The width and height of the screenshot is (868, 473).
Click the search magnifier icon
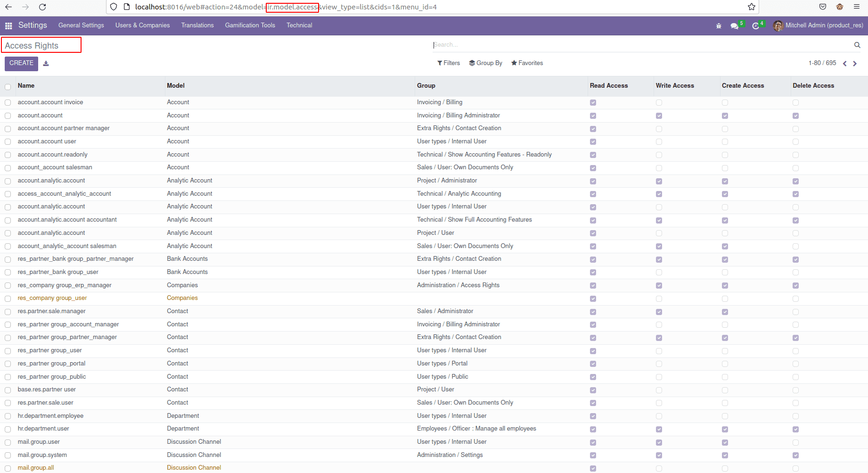tap(857, 45)
